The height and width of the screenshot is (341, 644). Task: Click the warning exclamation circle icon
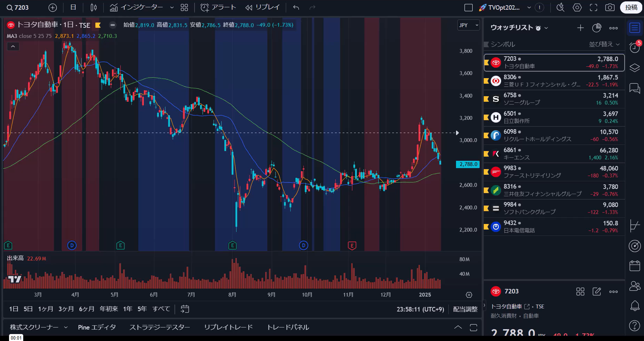pos(539,8)
